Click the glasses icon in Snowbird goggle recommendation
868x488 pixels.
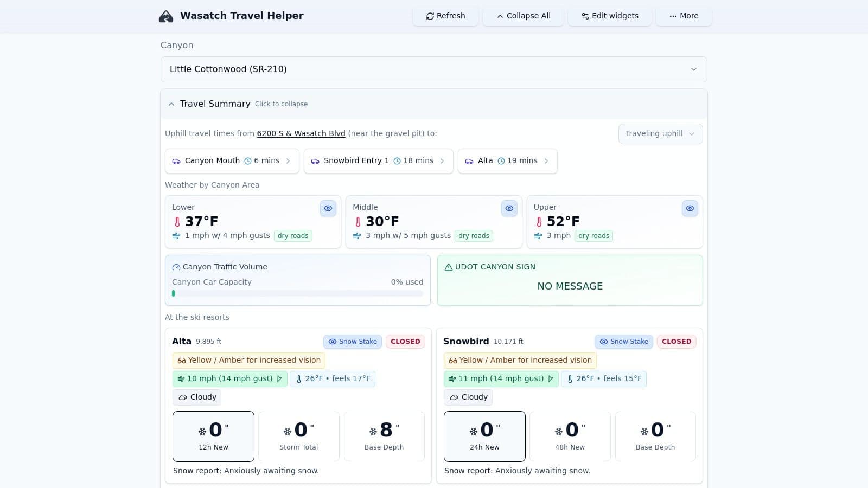click(x=452, y=361)
